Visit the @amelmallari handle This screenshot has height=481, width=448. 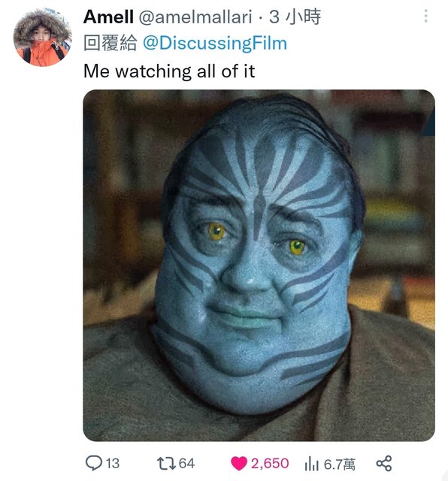pyautogui.click(x=195, y=17)
